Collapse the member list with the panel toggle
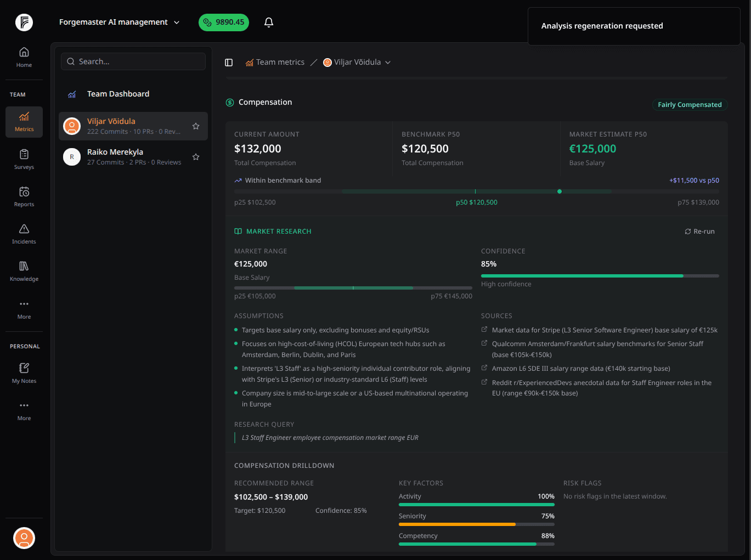 pyautogui.click(x=229, y=62)
